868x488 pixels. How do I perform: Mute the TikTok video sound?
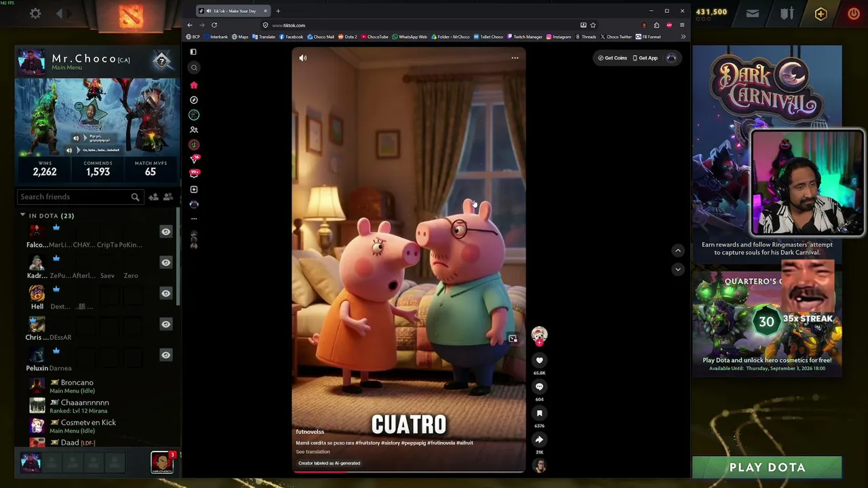tap(303, 58)
